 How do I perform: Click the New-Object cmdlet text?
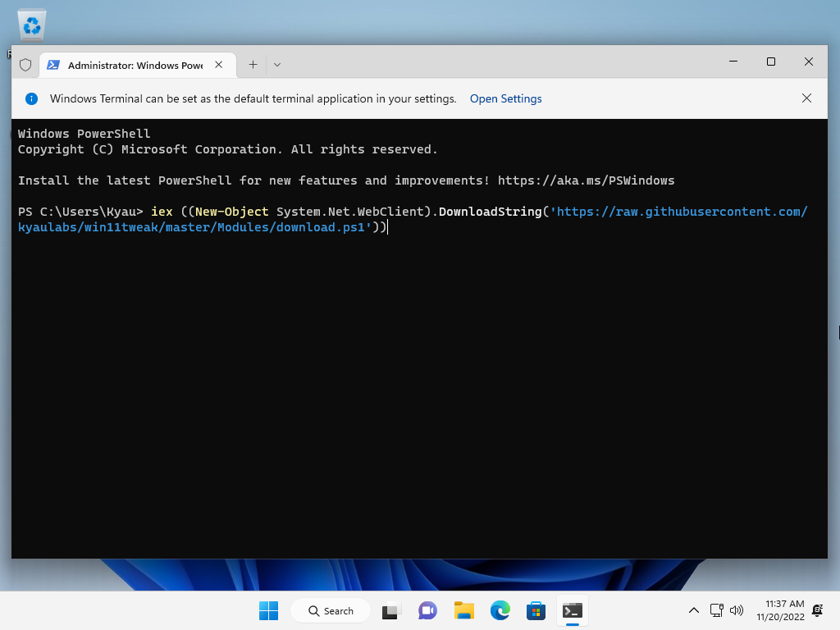click(x=231, y=212)
